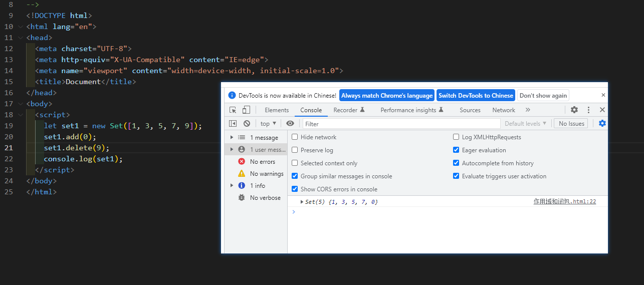Click Switch DevTools to Chinese button
Viewport: 644px width, 285px height.
pyautogui.click(x=476, y=96)
